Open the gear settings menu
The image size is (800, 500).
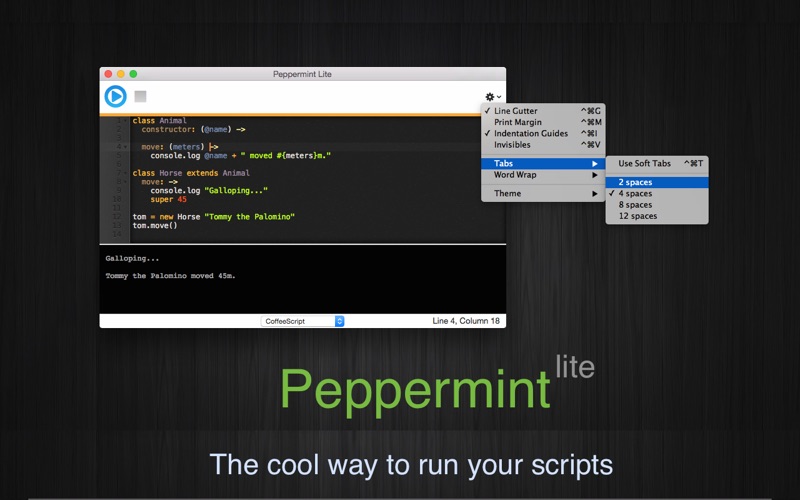point(493,96)
